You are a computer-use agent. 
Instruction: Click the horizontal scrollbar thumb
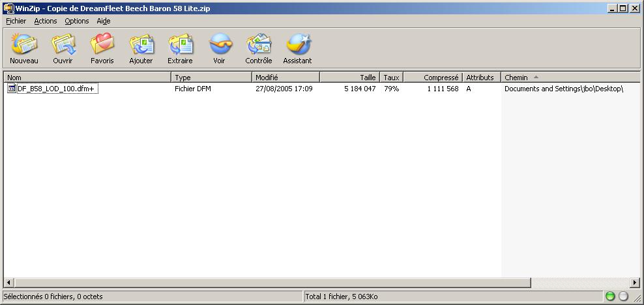pyautogui.click(x=272, y=283)
